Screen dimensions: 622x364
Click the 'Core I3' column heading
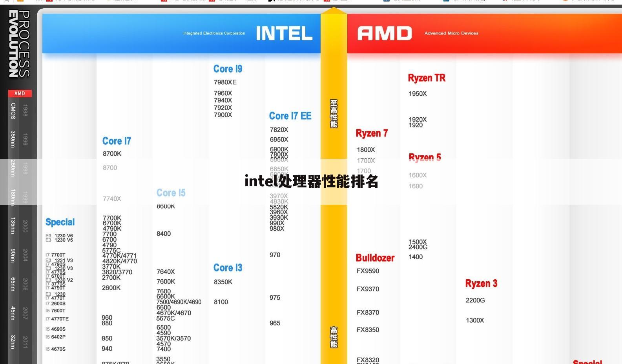click(228, 268)
